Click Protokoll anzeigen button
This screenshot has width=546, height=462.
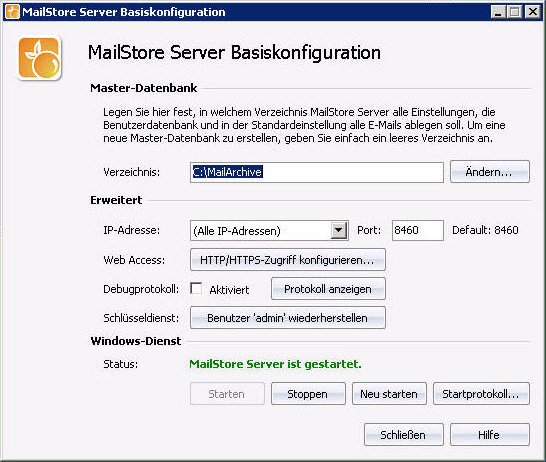328,289
